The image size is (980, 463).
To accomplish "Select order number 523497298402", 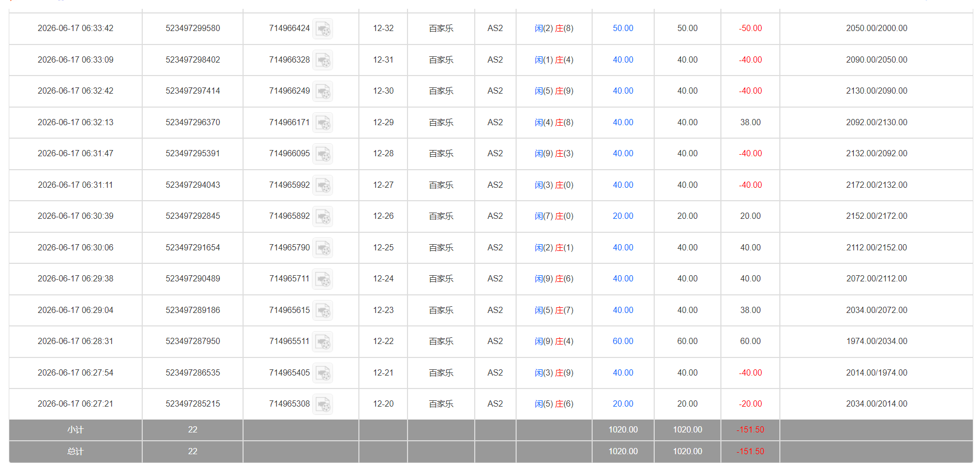I will click(193, 60).
